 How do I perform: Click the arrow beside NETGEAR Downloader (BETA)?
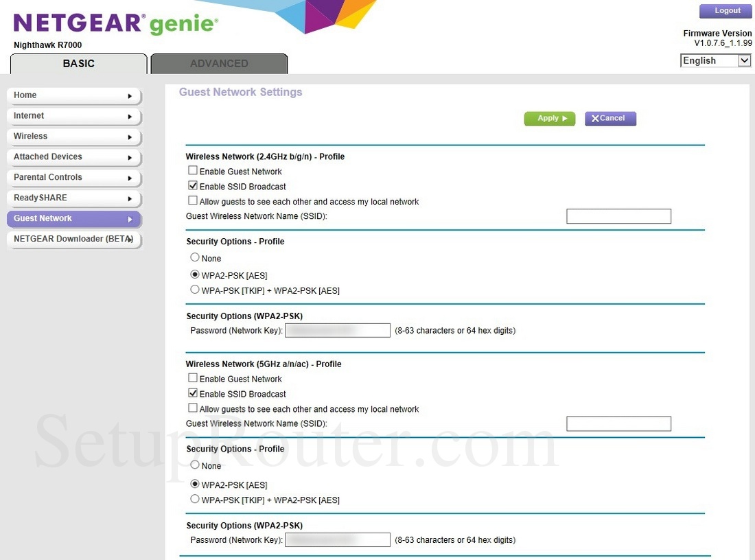point(130,240)
